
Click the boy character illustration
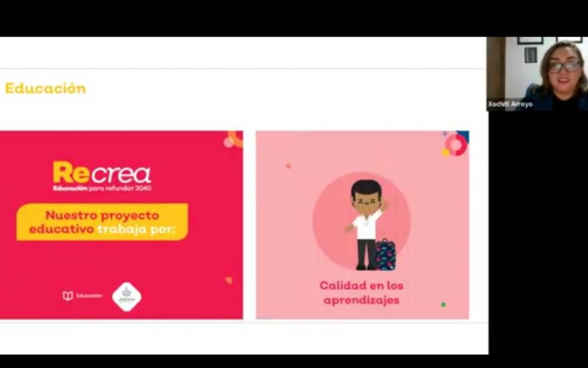366,224
